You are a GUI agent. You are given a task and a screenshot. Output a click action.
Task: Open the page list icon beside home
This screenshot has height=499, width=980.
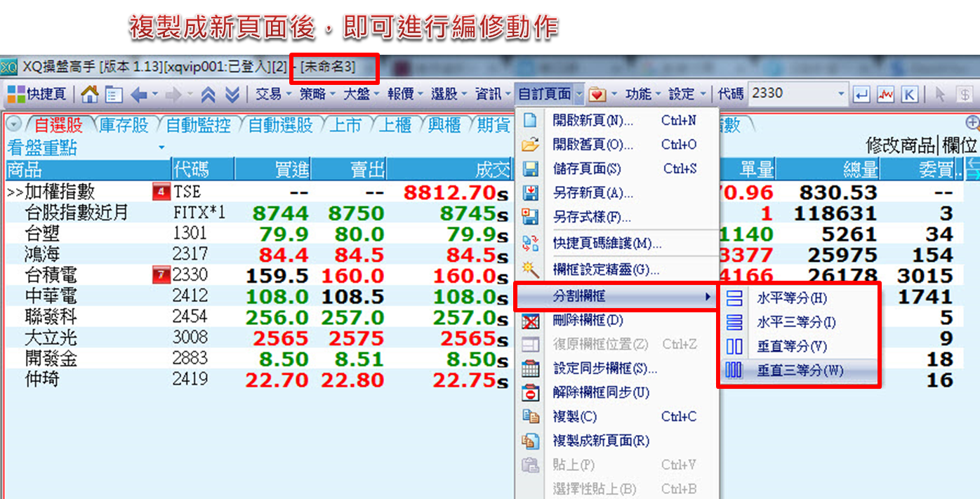[x=113, y=94]
